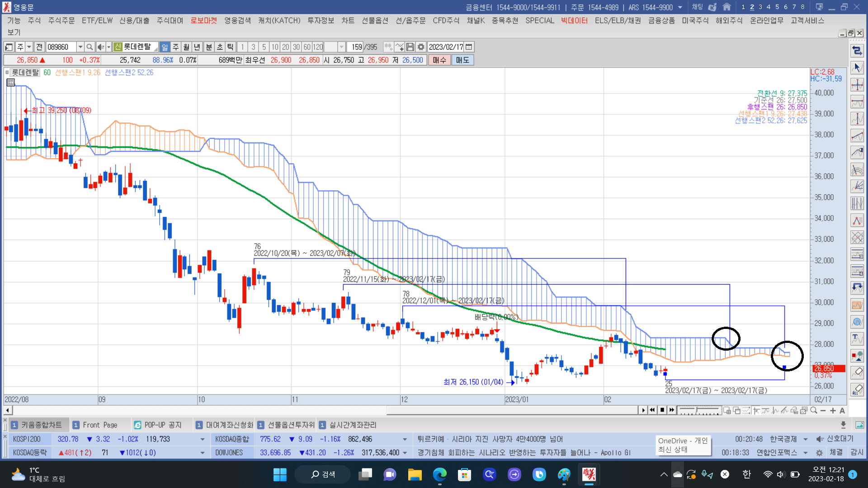Click the zoom-in plus icon below chart
This screenshot has height=488, width=868.
(833, 410)
